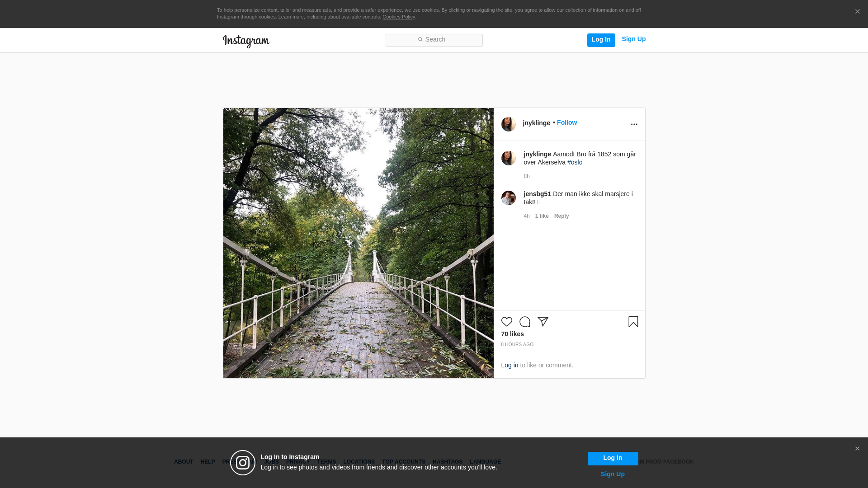The height and width of the screenshot is (488, 868).
Task: Click Sign Up in the bottom banner
Action: click(613, 474)
